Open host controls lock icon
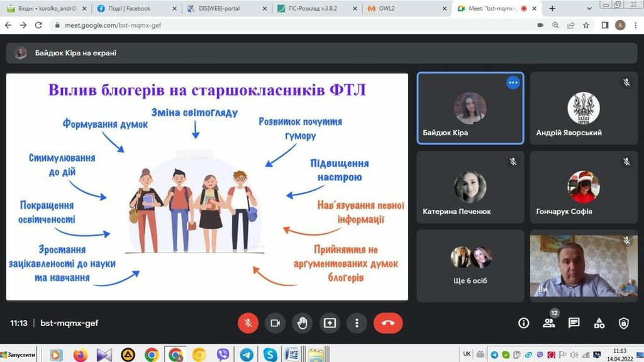 click(623, 323)
